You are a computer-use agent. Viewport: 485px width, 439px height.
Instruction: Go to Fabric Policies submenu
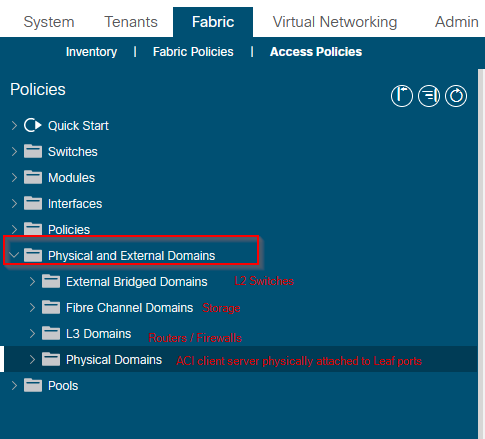[x=193, y=52]
